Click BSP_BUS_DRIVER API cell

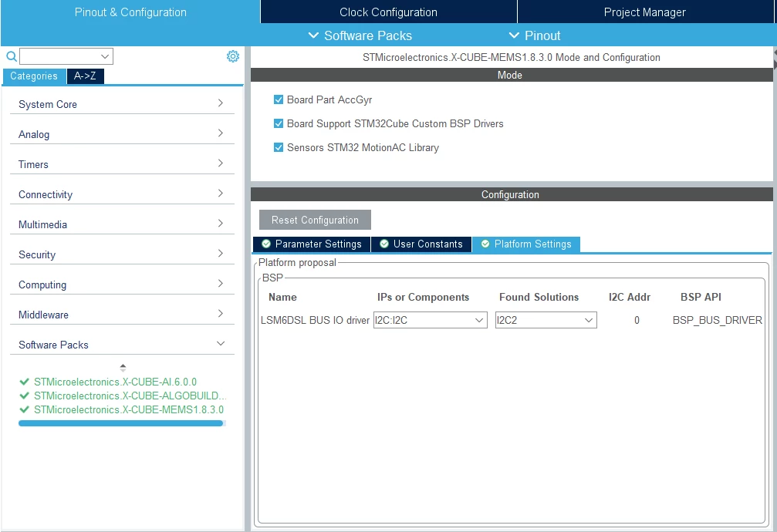pyautogui.click(x=717, y=321)
